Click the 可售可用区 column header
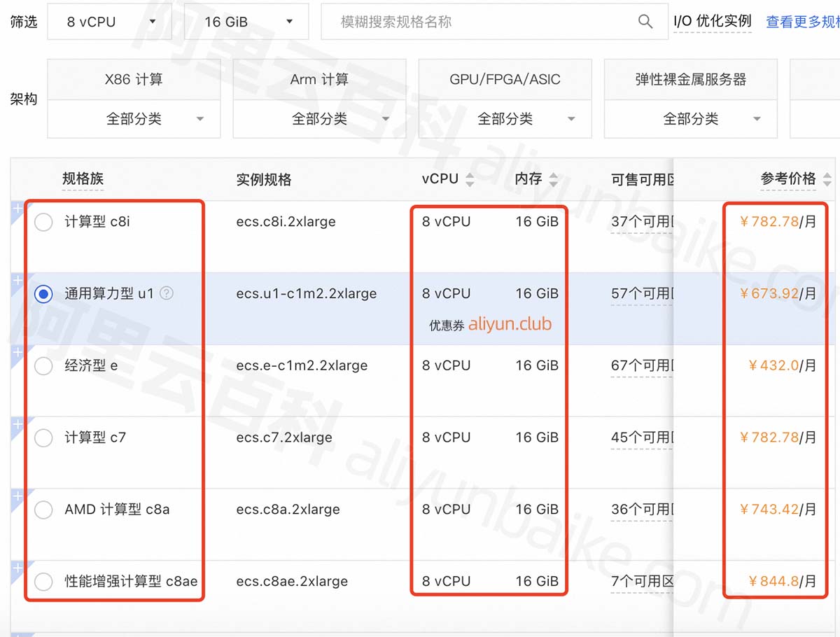The image size is (840, 637). point(642,180)
